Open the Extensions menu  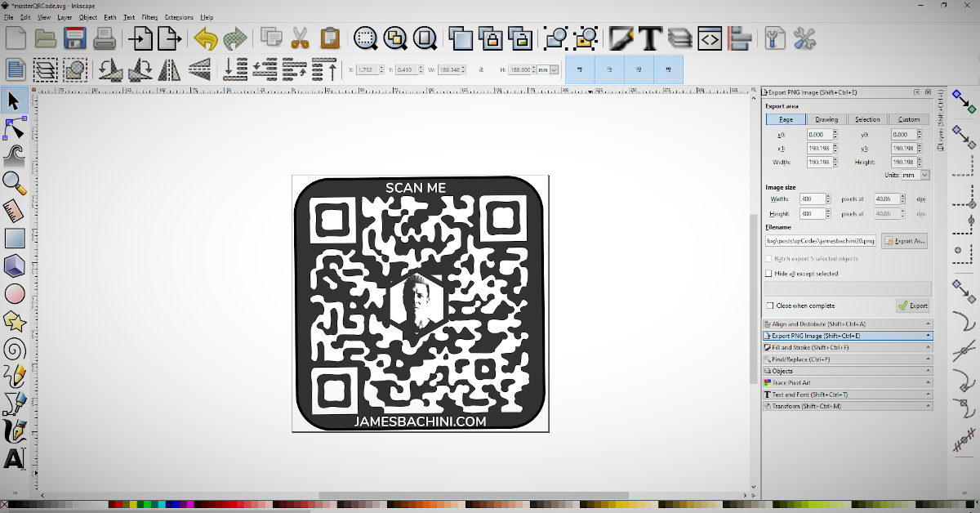(x=179, y=16)
